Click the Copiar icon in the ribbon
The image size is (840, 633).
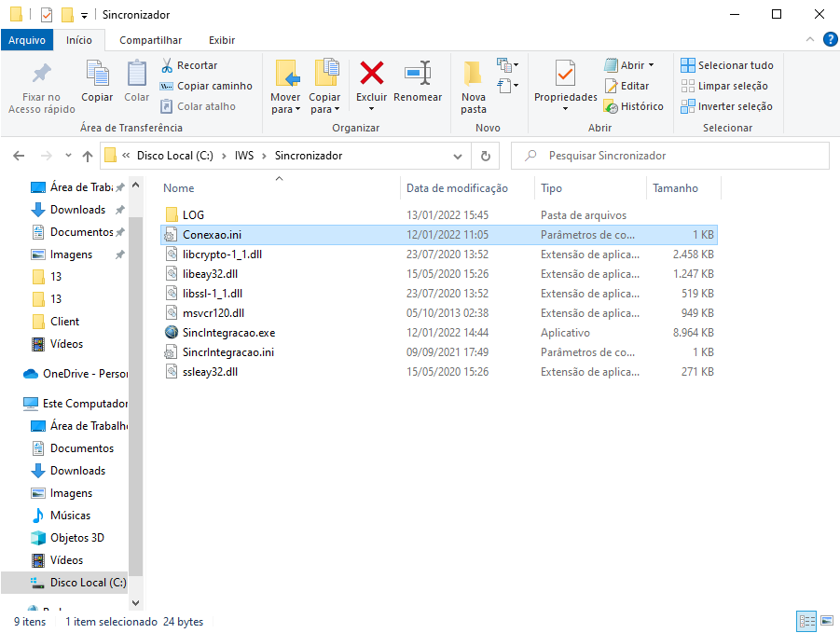click(97, 73)
